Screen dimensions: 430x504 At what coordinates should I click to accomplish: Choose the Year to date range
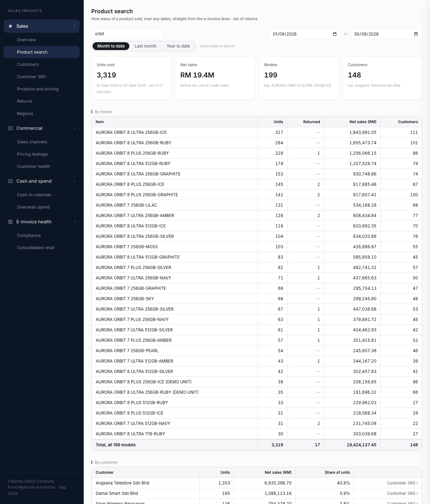[x=178, y=46]
